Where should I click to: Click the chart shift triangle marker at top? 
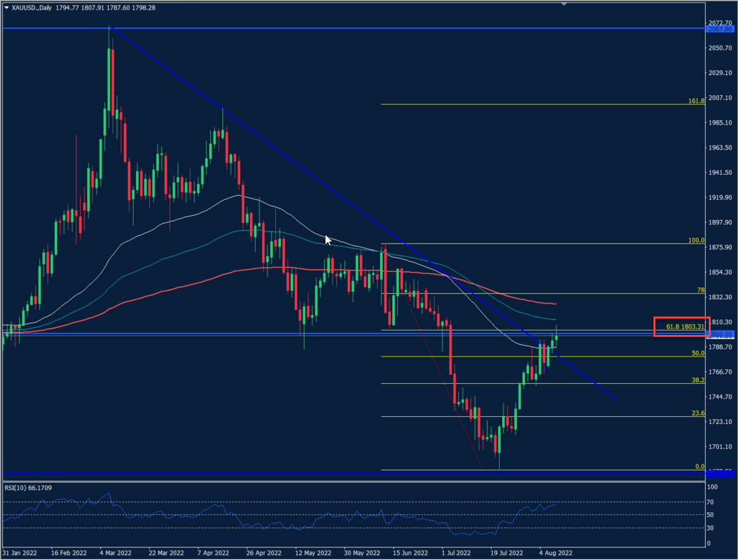[x=564, y=4]
